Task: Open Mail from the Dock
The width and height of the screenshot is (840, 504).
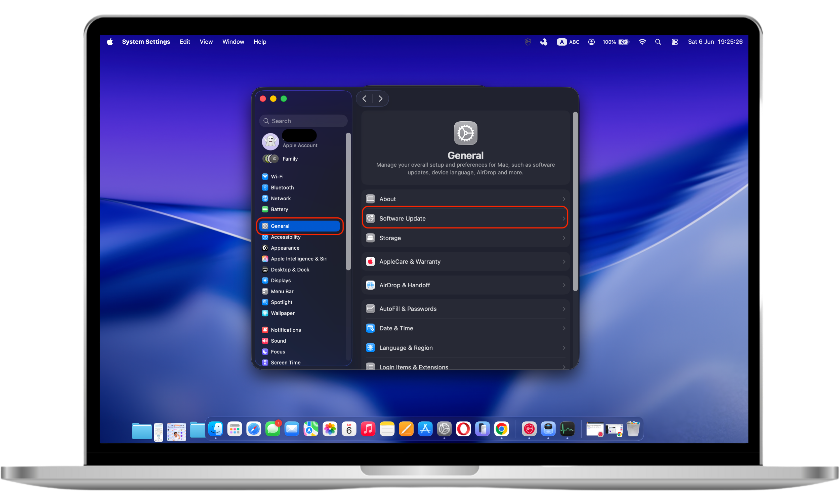Action: 292,429
